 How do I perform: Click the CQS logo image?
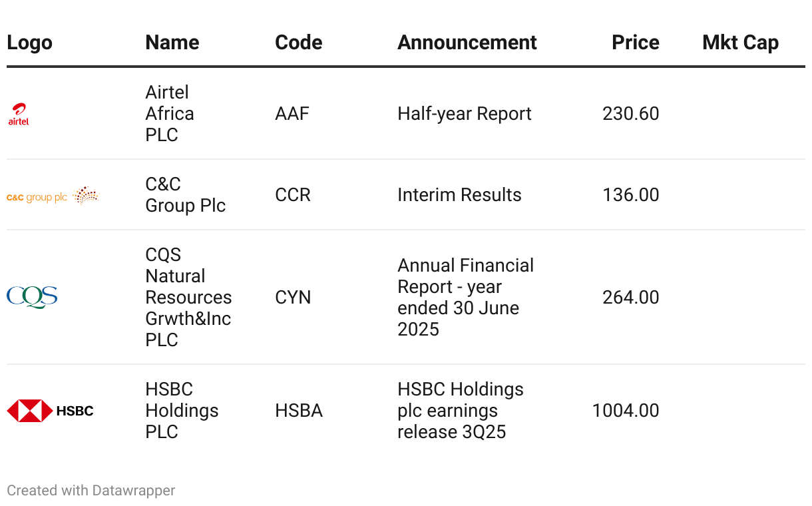(32, 297)
